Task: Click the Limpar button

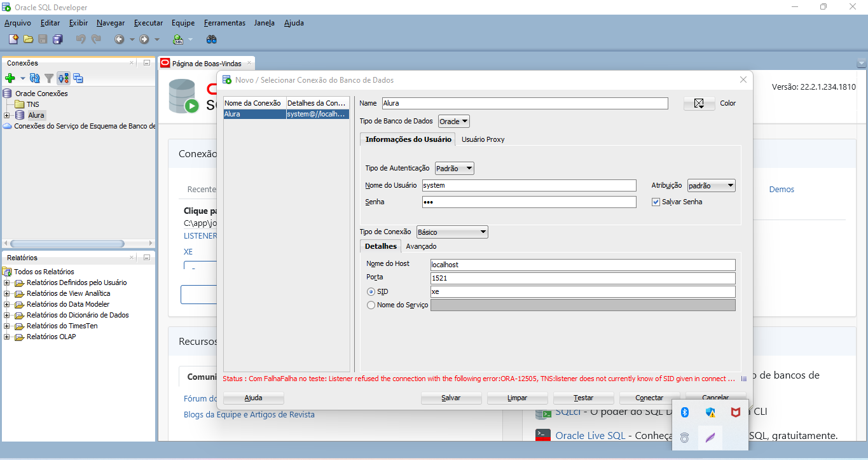Action: pos(517,398)
